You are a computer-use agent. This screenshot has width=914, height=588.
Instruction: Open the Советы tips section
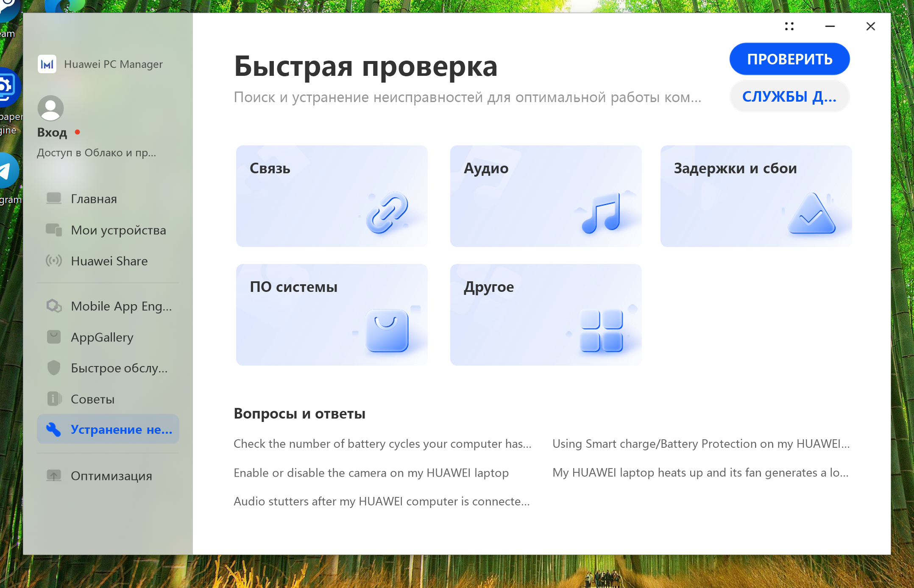(92, 399)
